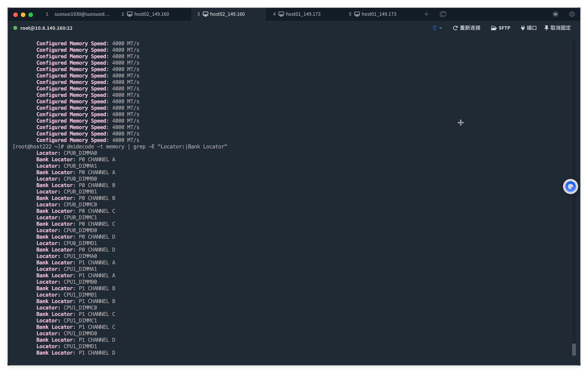Click the terminal scrollbar thumb
588x373 pixels.
[x=574, y=349]
